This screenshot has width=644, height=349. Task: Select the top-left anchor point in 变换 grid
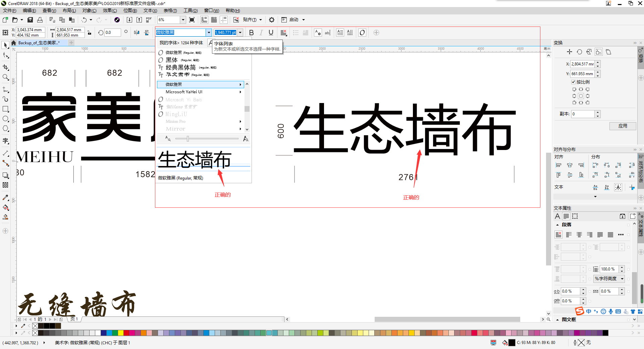pos(574,90)
